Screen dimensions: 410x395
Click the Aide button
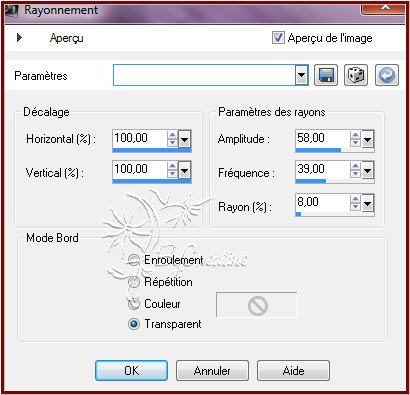293,370
